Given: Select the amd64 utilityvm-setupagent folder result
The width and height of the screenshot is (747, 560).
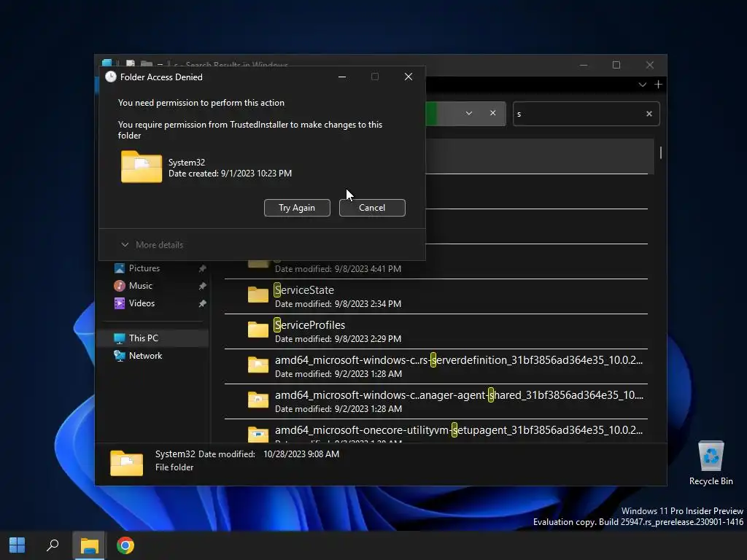Looking at the screenshot, I should tap(436, 431).
